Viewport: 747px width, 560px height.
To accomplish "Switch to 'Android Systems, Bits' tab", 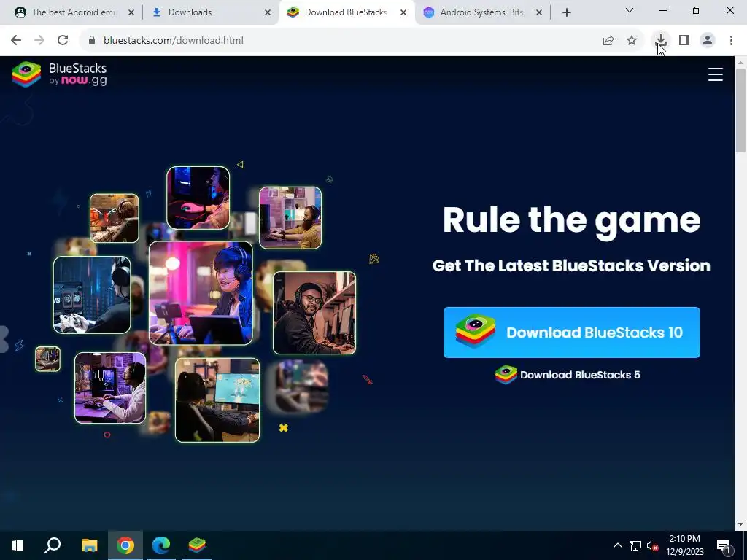I will tap(481, 12).
